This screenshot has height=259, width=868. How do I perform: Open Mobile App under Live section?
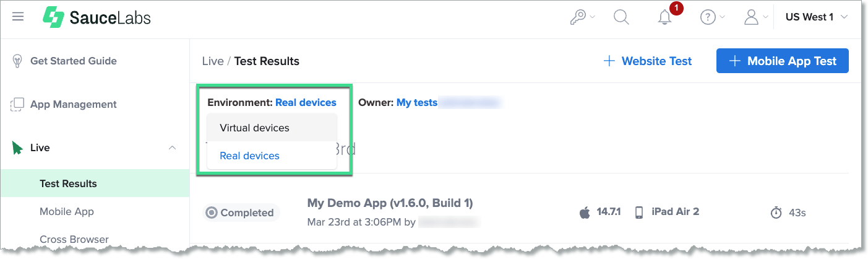(67, 211)
